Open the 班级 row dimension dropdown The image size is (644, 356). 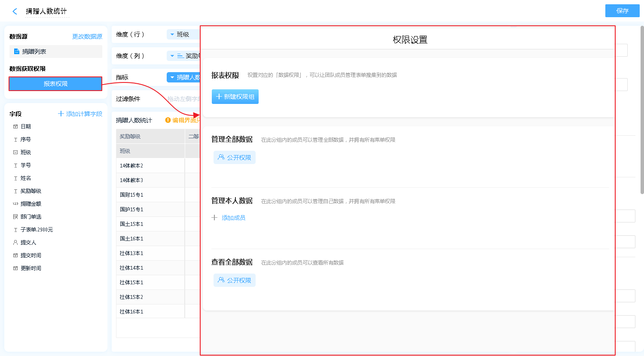coord(172,34)
